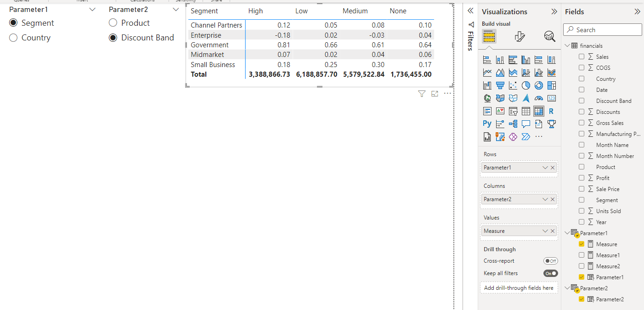
Task: Switch to the Build visual fields tab
Action: 489,36
